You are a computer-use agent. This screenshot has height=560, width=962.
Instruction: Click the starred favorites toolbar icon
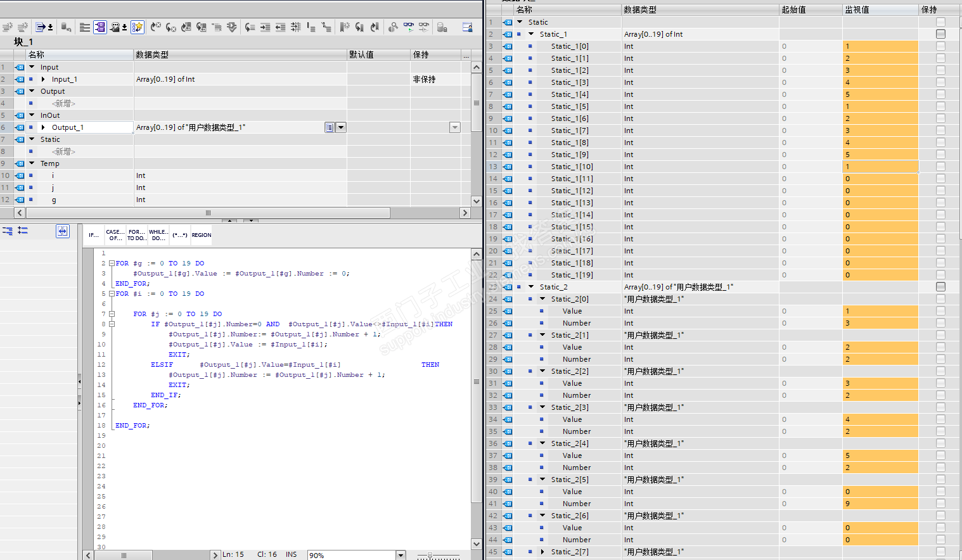coord(137,27)
